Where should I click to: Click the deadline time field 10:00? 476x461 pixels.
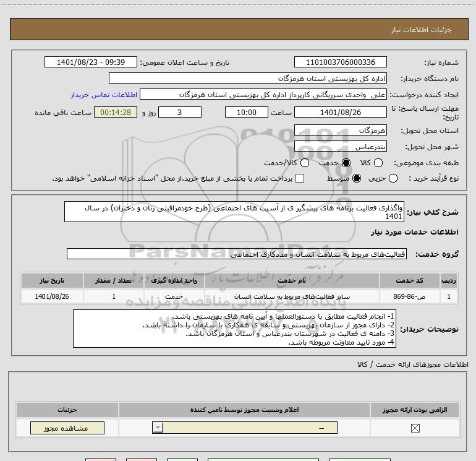click(247, 112)
